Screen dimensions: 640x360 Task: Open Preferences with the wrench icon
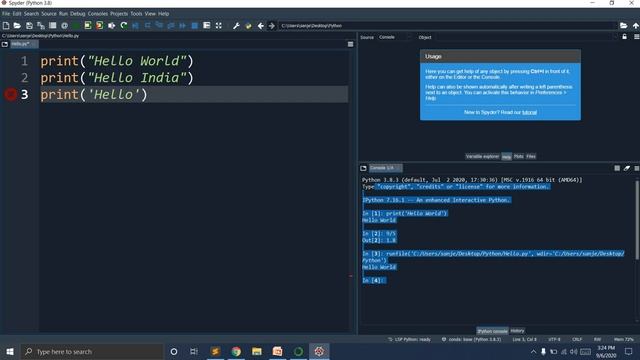(236, 26)
